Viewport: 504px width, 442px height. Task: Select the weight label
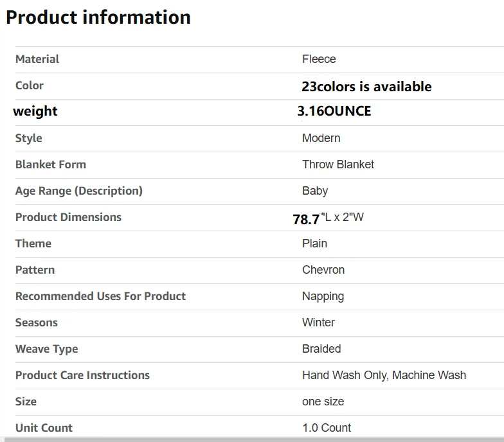tap(35, 111)
